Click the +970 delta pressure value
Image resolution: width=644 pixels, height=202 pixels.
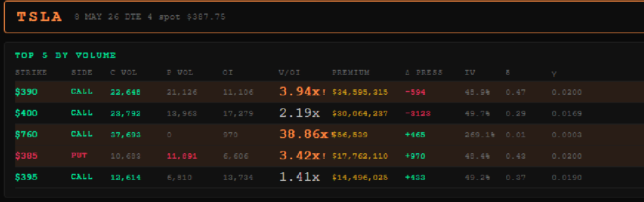415,157
